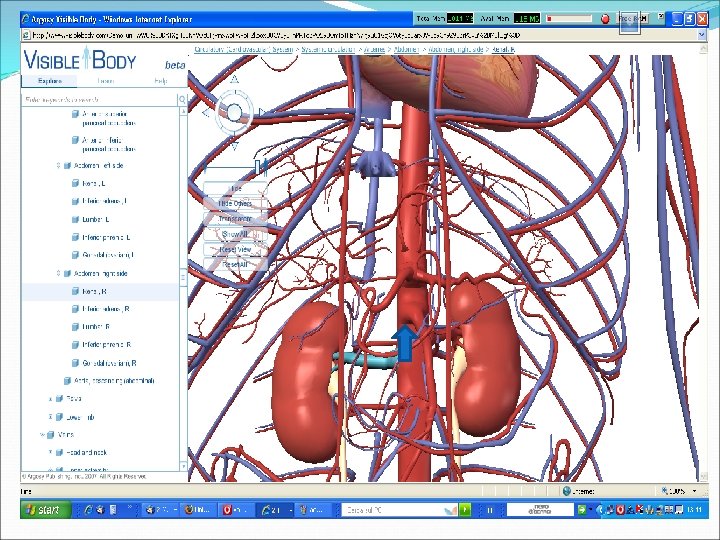
Task: Rotate view up with the top arrow
Action: (x=234, y=79)
